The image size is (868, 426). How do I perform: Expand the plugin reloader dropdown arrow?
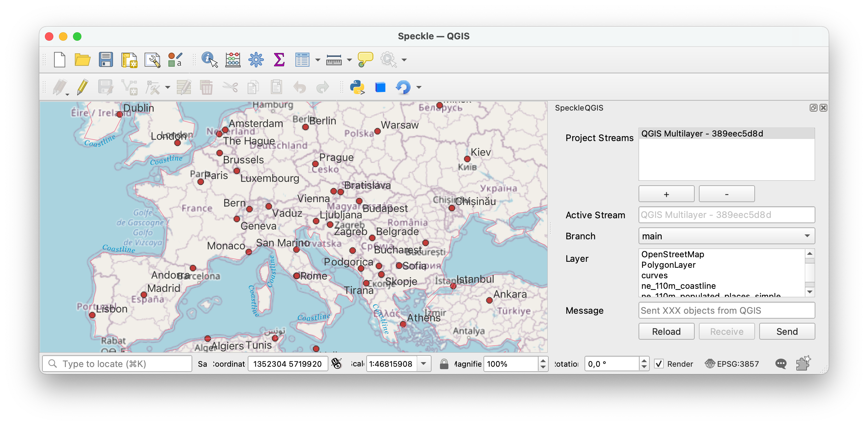pyautogui.click(x=419, y=87)
